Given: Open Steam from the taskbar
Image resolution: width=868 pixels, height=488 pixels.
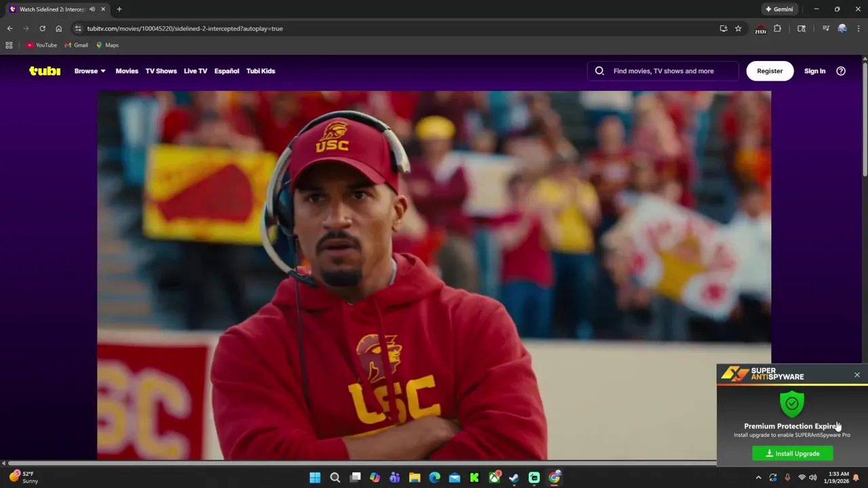Looking at the screenshot, I should pyautogui.click(x=514, y=478).
